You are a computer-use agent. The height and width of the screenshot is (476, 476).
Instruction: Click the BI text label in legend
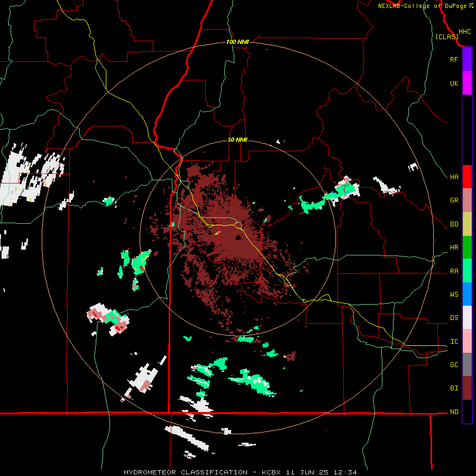[454, 388]
